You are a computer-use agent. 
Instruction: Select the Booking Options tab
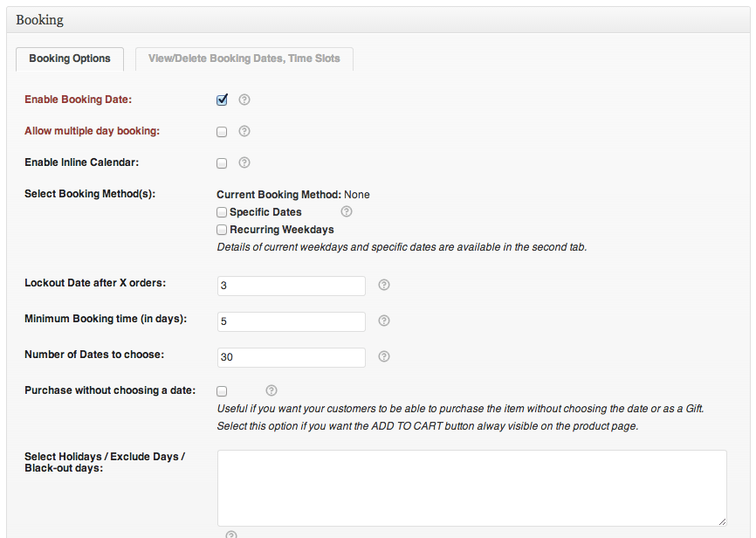click(70, 59)
